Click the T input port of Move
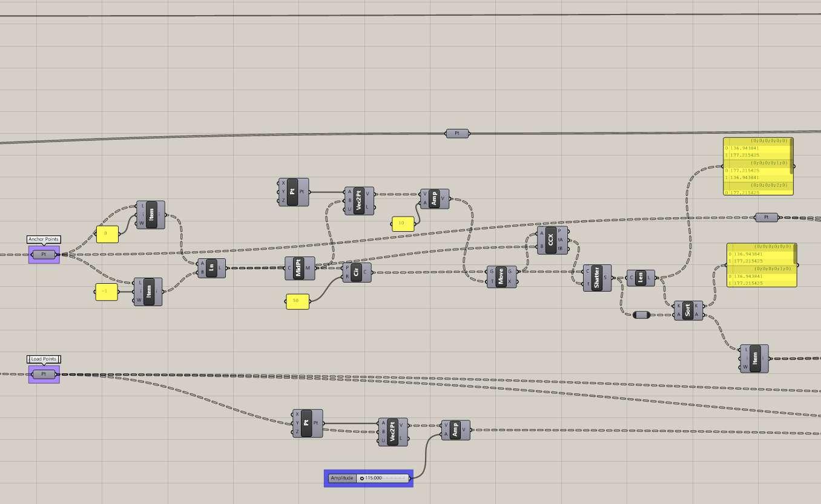Screen dimensions: 821x504 (x=492, y=282)
